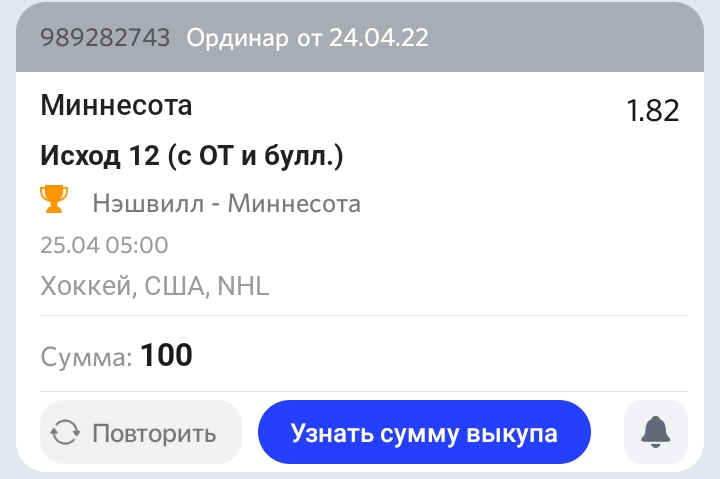Click the Сумма: label
Image resolution: width=720 pixels, height=479 pixels.
point(86,356)
